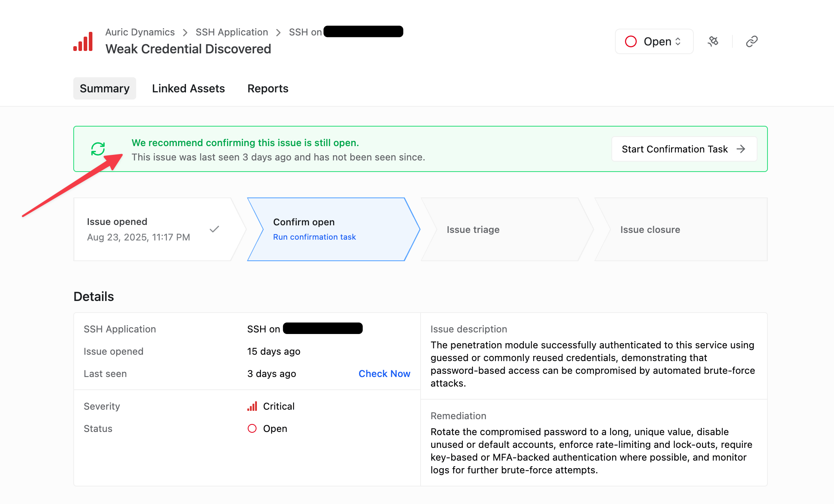Open the Reports tab
Image resolution: width=834 pixels, height=504 pixels.
point(268,88)
